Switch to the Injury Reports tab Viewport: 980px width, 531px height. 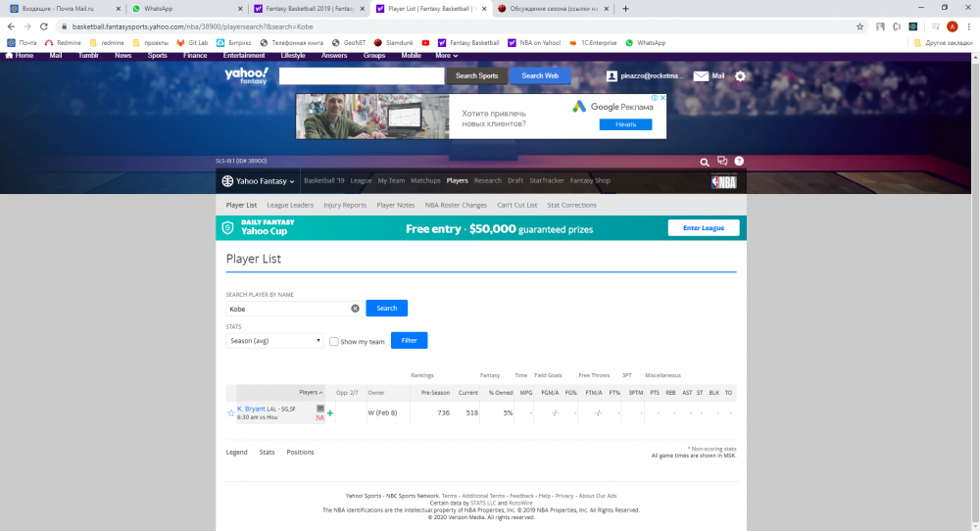coord(345,206)
